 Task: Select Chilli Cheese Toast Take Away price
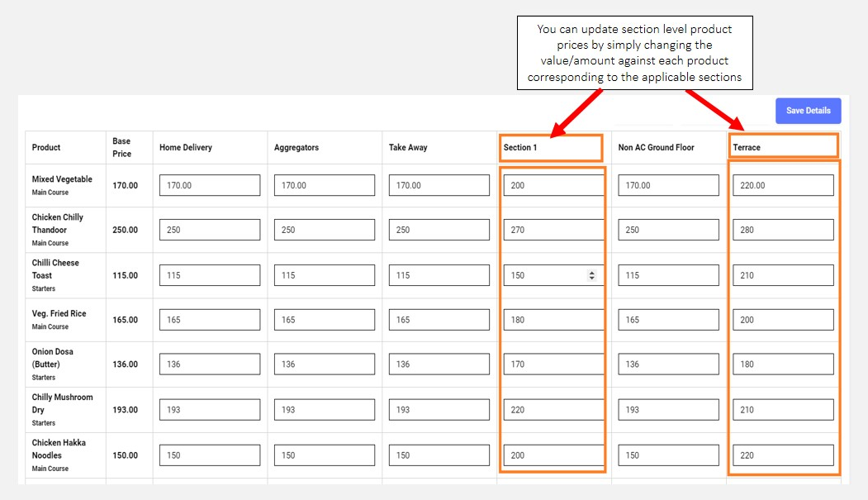tap(439, 275)
